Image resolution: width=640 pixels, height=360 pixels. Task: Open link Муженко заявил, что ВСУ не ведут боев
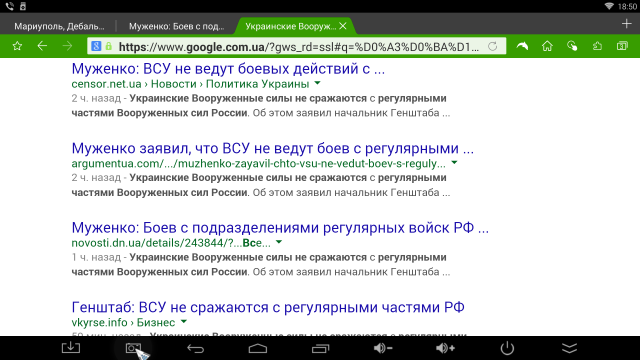pos(273,148)
